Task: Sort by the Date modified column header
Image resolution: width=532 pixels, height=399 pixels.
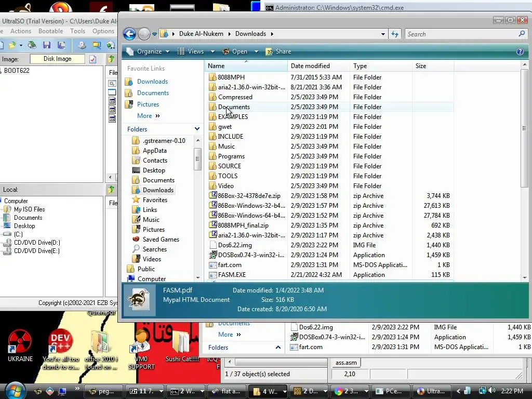Action: click(x=318, y=66)
